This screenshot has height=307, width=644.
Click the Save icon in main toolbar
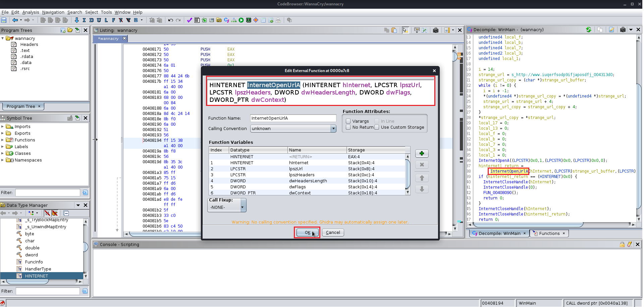pos(4,20)
